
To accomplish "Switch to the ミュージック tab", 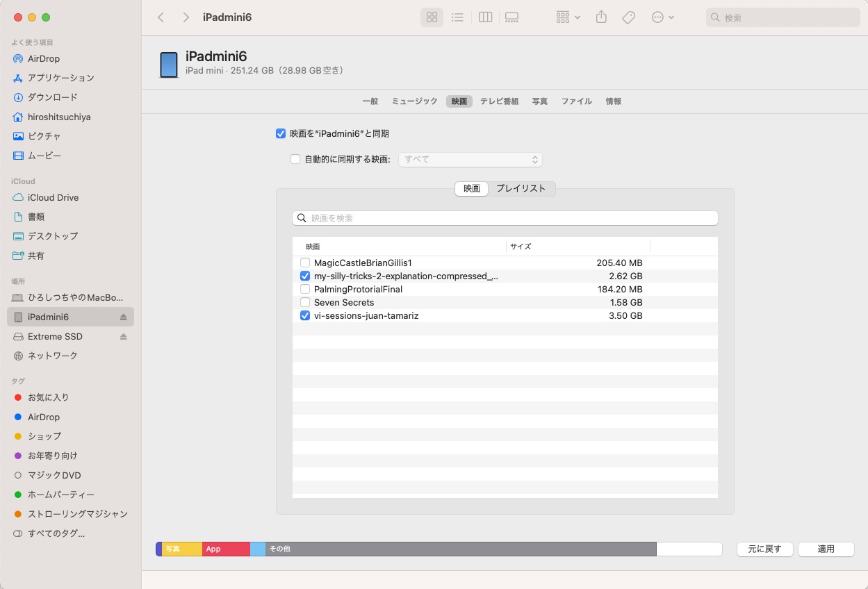I will tap(414, 101).
